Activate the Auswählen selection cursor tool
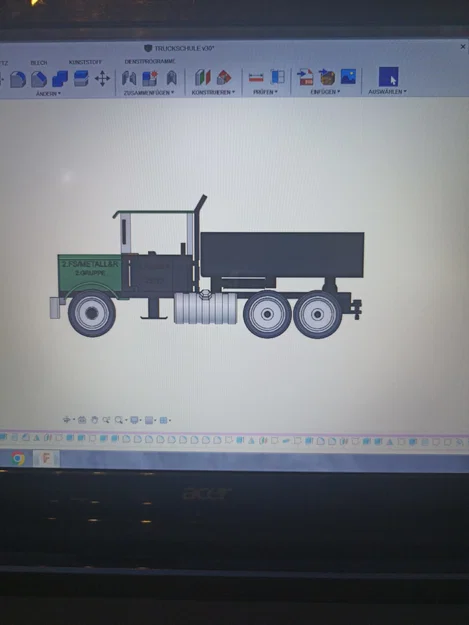Screen dimensions: 469x625 [389, 77]
